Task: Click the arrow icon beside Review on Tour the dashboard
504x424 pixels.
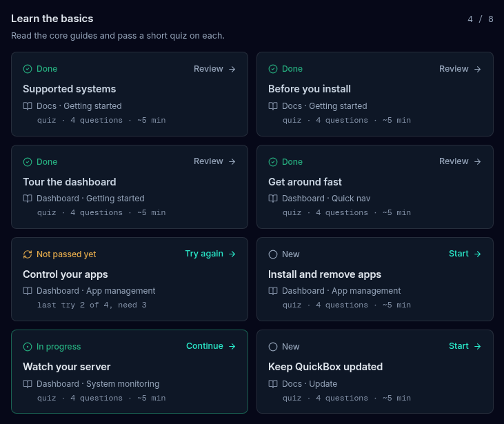Action: pos(232,161)
